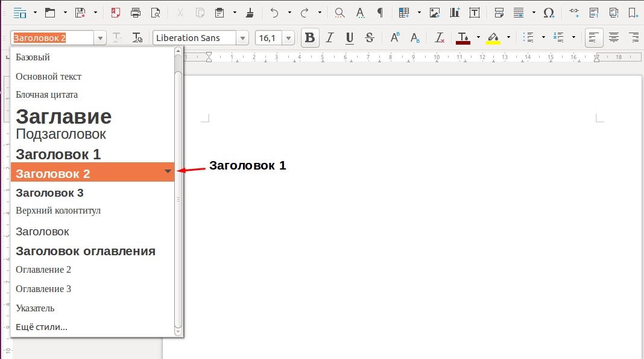Screen dimensions: 644x359
Task: Select the Clone Formatting paintbrush icon
Action: [x=249, y=13]
